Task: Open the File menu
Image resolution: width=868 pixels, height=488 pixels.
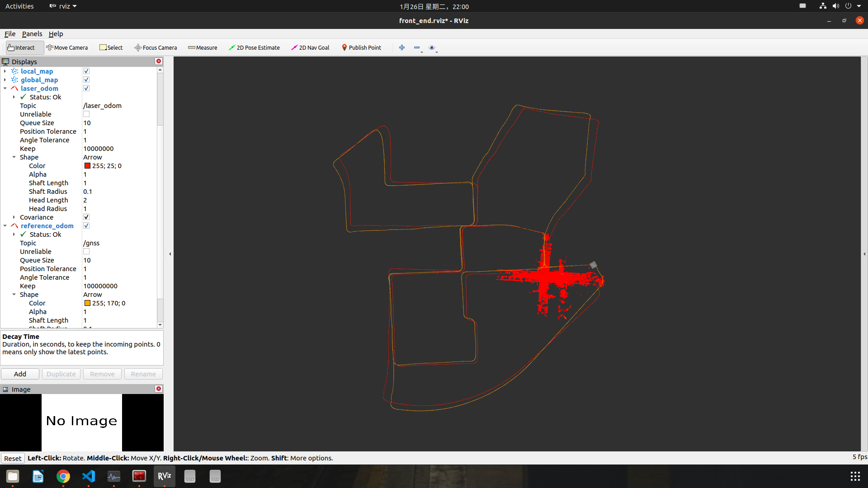Action: click(x=10, y=34)
